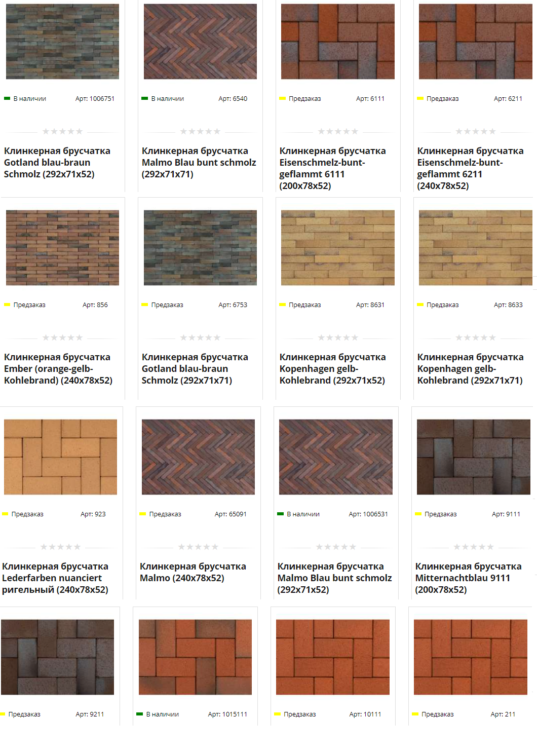
Task: Click article number 'Арт: 65091'
Action: point(231,514)
